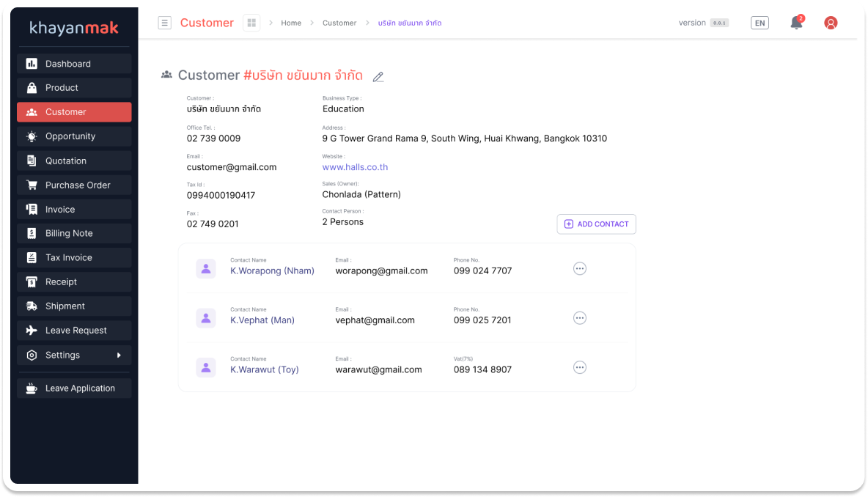Click the pencil edit icon next to customer name

tap(378, 76)
